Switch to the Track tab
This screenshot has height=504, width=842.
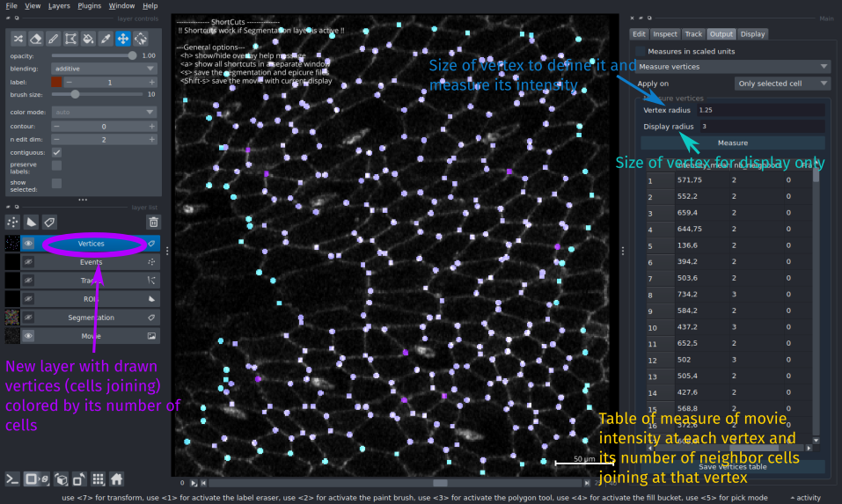coord(693,33)
